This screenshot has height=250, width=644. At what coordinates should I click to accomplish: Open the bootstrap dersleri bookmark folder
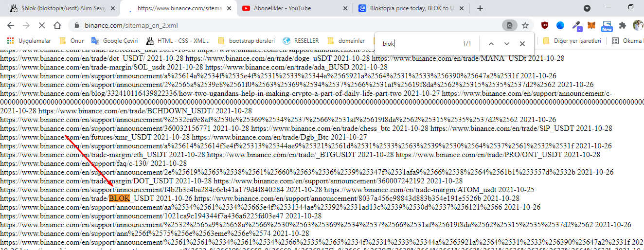246,41
